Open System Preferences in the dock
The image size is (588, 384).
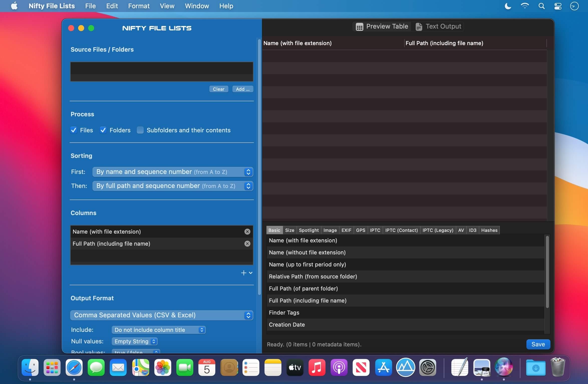(427, 367)
